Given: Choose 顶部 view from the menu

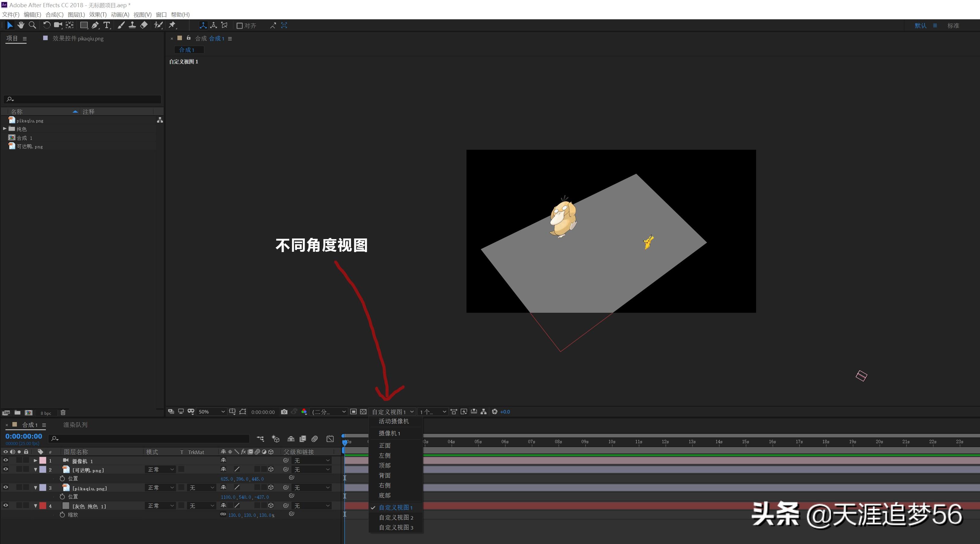Looking at the screenshot, I should click(x=385, y=465).
